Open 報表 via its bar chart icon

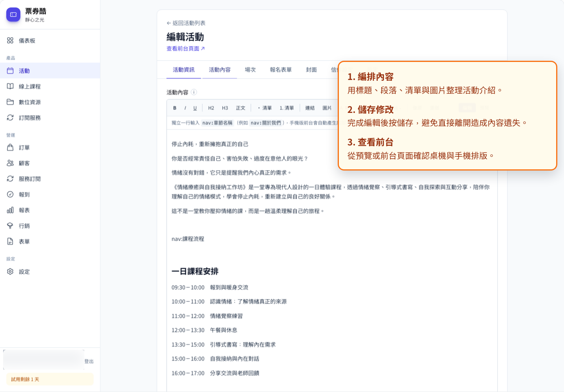pos(10,210)
